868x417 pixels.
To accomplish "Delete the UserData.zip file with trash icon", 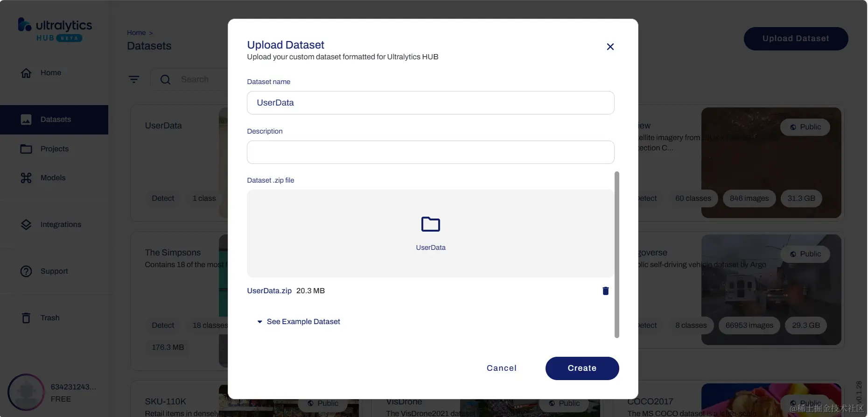I will pyautogui.click(x=605, y=291).
